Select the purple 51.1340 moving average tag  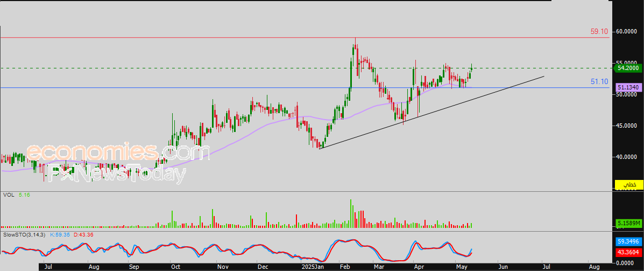click(x=628, y=88)
